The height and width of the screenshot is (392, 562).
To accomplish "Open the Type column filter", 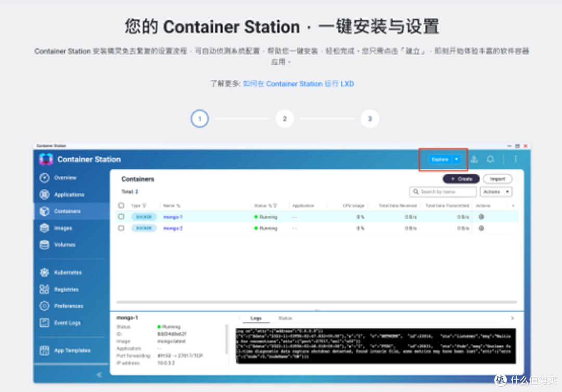I will (144, 205).
